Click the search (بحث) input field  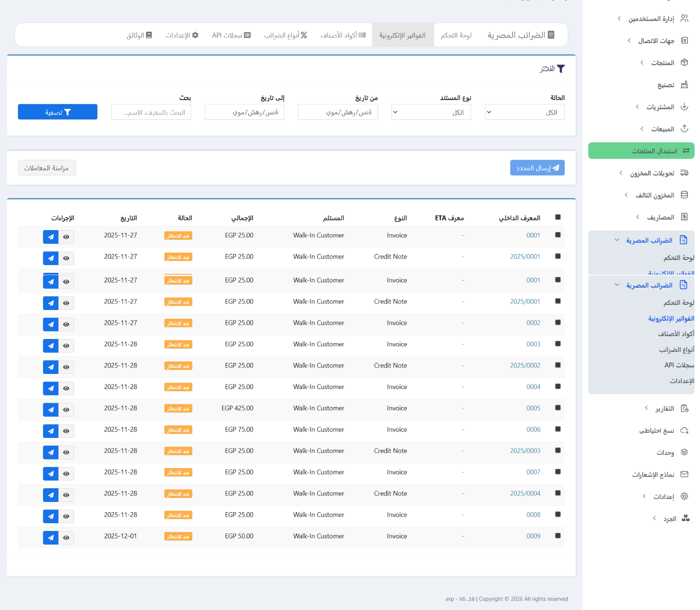[151, 112]
